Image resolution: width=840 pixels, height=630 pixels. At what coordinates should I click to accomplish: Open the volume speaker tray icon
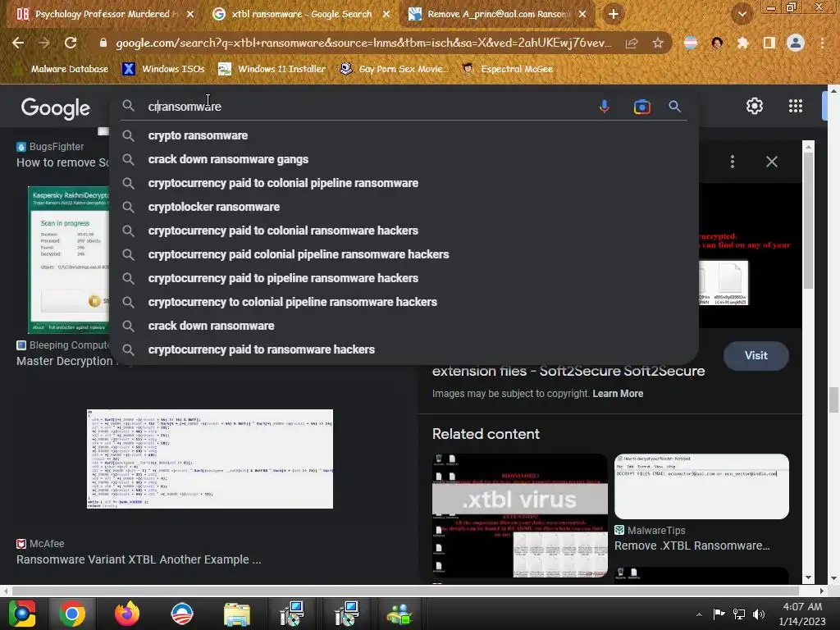pos(759,614)
